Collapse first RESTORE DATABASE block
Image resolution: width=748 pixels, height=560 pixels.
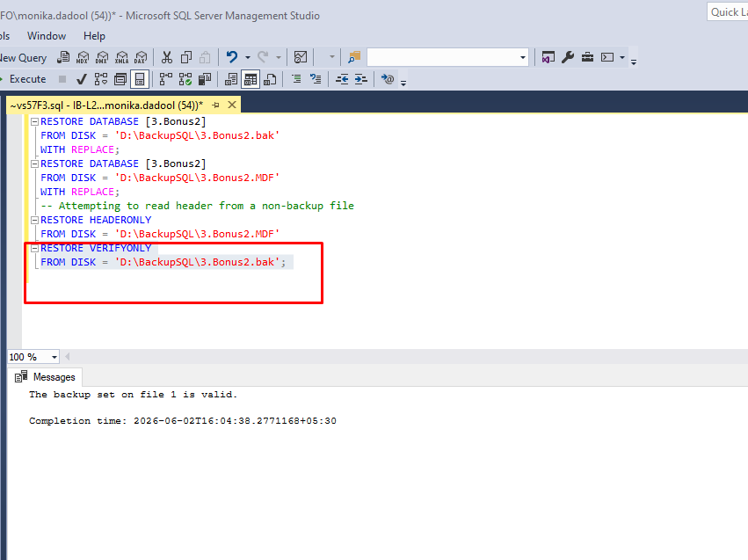(34, 122)
